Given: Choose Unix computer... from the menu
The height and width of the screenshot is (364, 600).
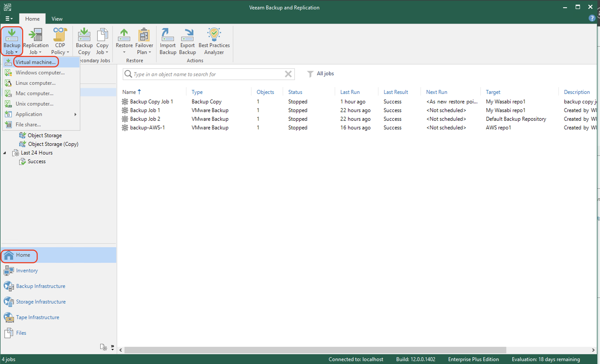Looking at the screenshot, I should coord(41,104).
